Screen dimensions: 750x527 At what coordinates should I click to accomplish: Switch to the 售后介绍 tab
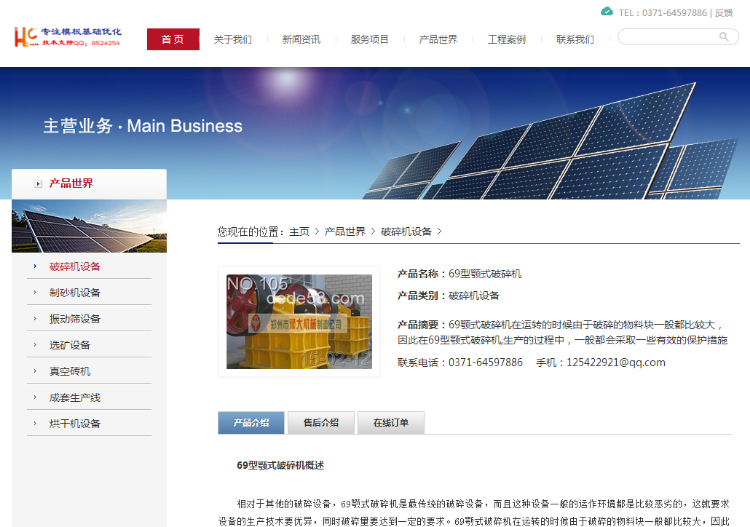pos(321,423)
